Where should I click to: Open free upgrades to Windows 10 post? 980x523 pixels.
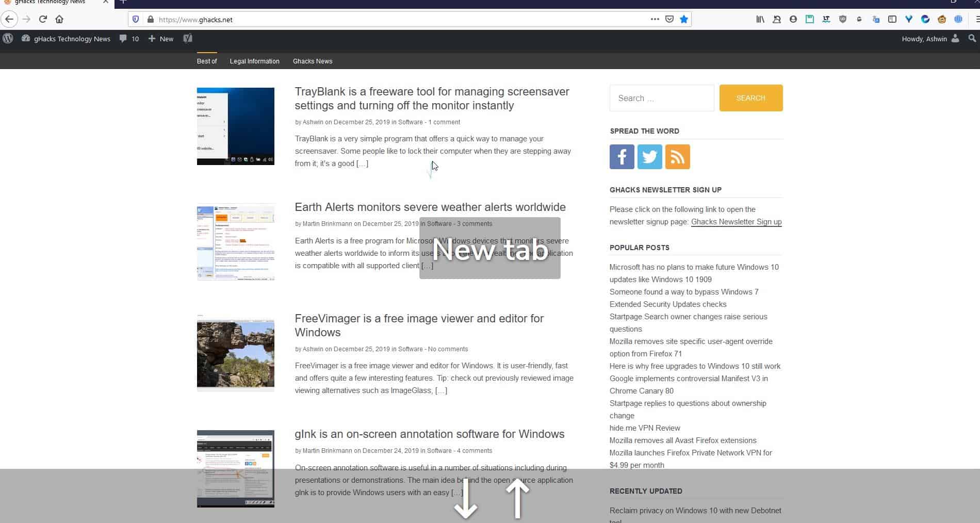point(695,366)
